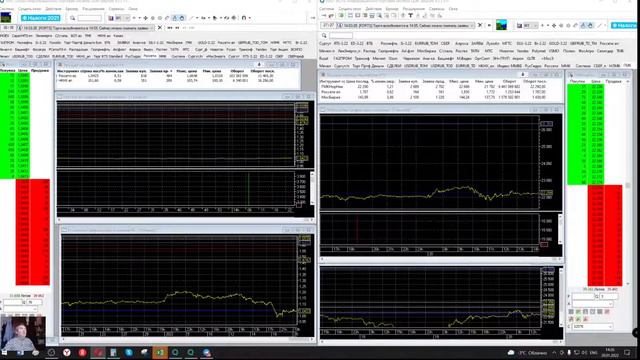Toggle the pointer lock tool in left toolbar
Viewport: 640px width, 360px height.
point(175,18)
